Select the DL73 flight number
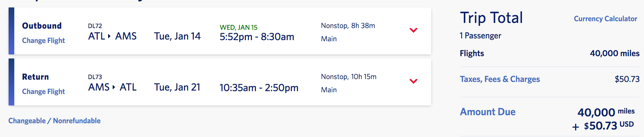Screen dimensions: 644x137 click(x=95, y=77)
